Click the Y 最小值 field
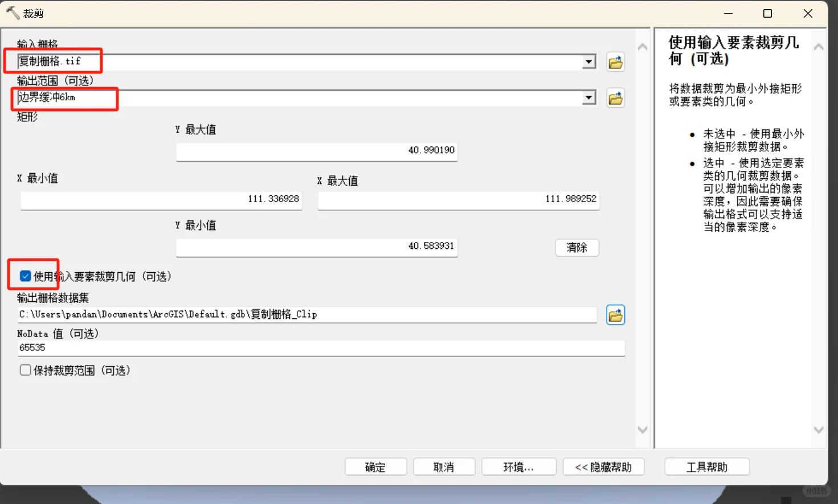 click(317, 247)
